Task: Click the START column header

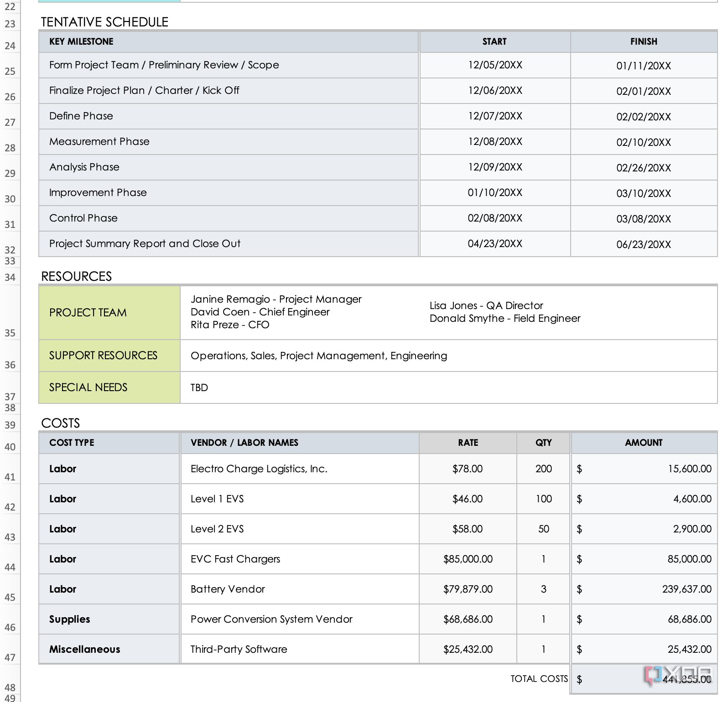Action: click(x=495, y=41)
